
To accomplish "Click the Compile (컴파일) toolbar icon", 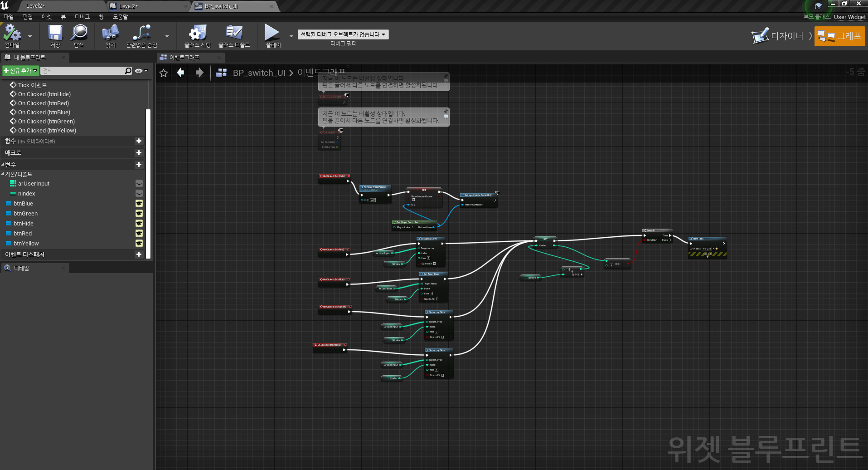I will point(12,33).
